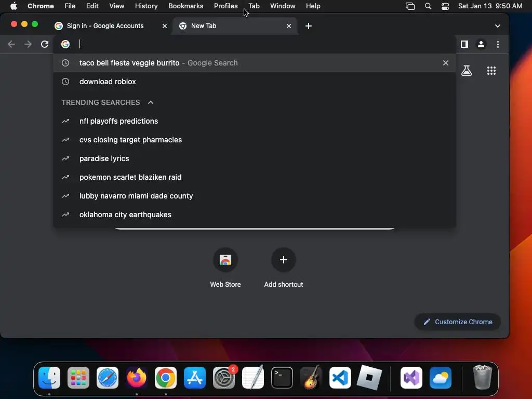Screen dimensions: 532x399
Task: Open the Tab menu
Action: tap(254, 6)
